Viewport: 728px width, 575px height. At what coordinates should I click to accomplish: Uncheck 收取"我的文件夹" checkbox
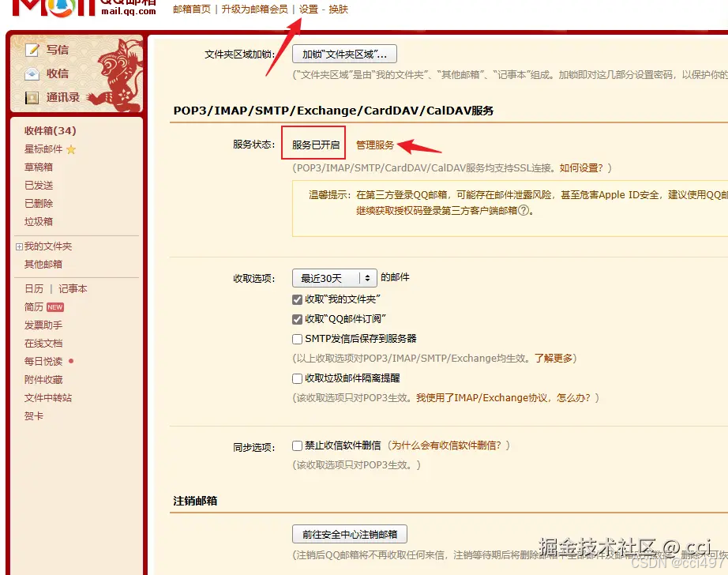(x=297, y=299)
